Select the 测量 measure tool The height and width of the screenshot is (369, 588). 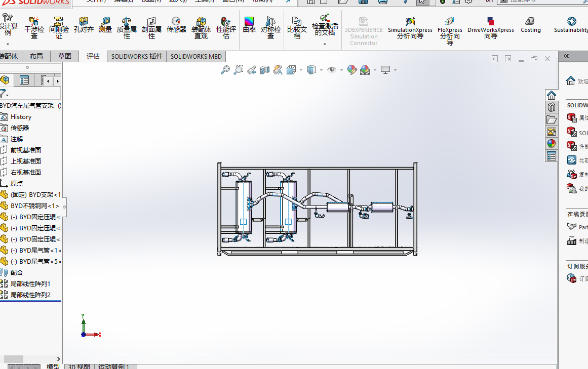pos(105,25)
